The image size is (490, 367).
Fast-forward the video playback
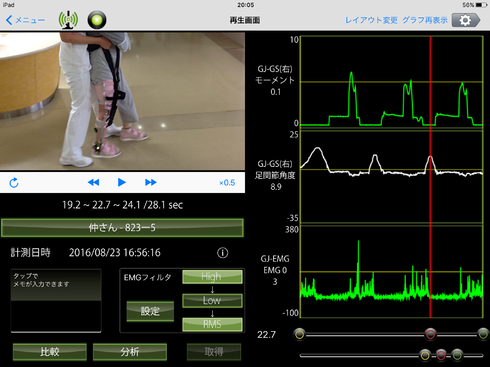coord(151,182)
